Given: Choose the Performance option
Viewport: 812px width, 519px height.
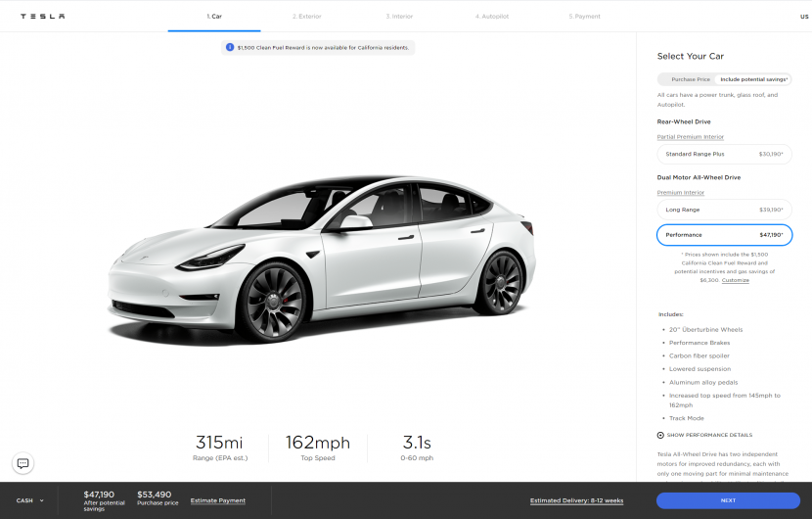Looking at the screenshot, I should 724,235.
